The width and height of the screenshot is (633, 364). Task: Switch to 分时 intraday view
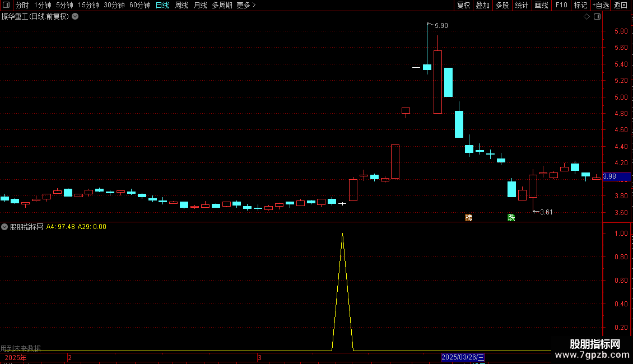22,5
